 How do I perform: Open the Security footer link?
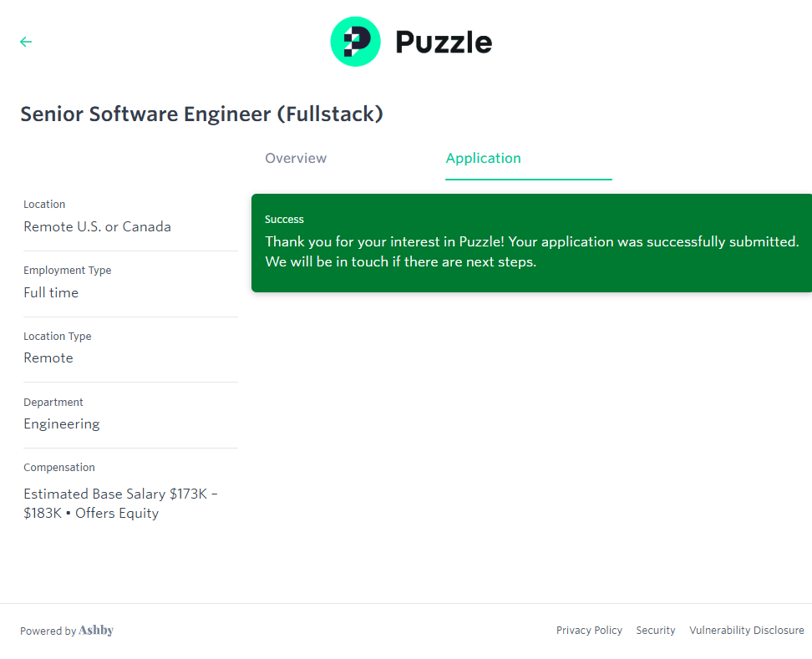pyautogui.click(x=656, y=631)
